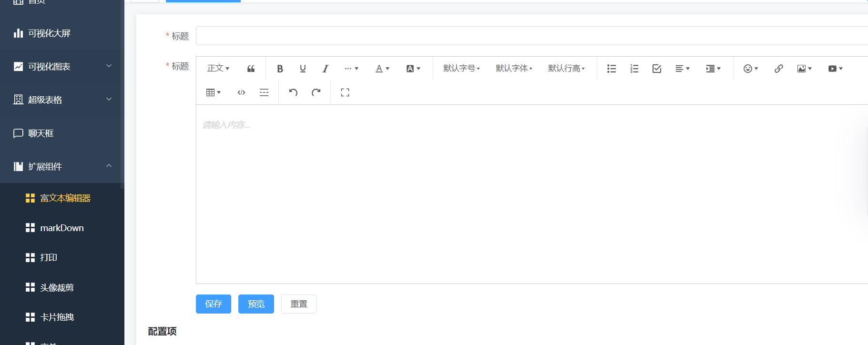Collapse the 扩展组件 sidebar menu
The width and height of the screenshot is (868, 345).
click(62, 166)
